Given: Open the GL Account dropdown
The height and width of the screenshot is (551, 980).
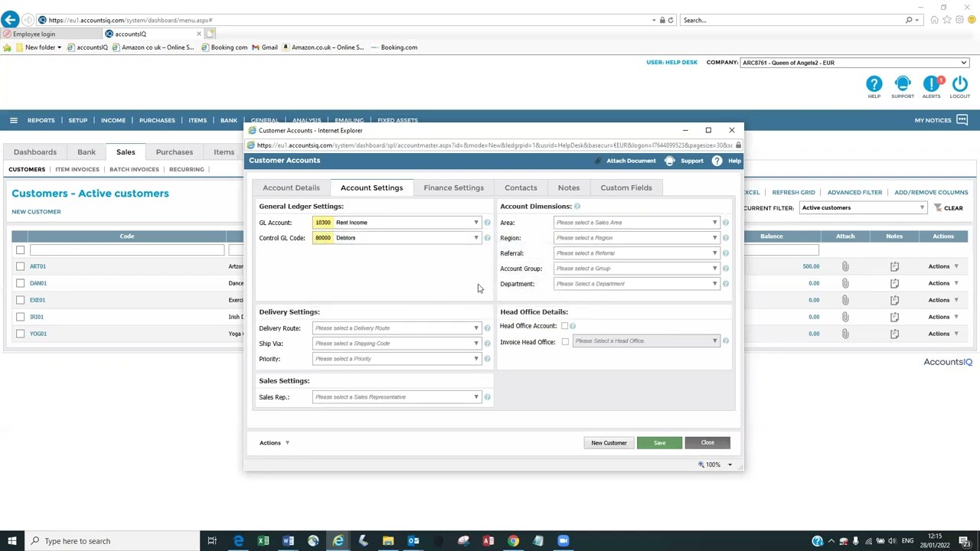Looking at the screenshot, I should (476, 222).
